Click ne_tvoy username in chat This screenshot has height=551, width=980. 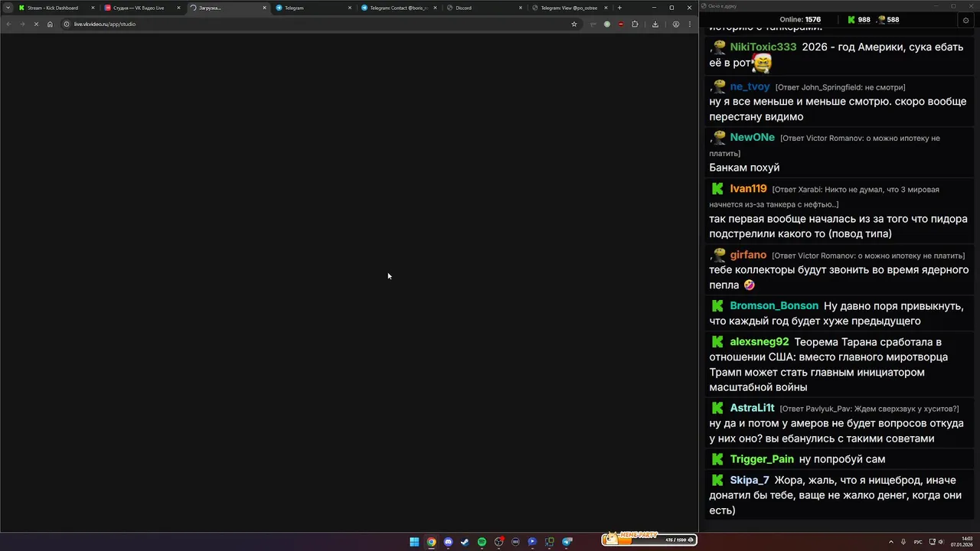pyautogui.click(x=750, y=86)
